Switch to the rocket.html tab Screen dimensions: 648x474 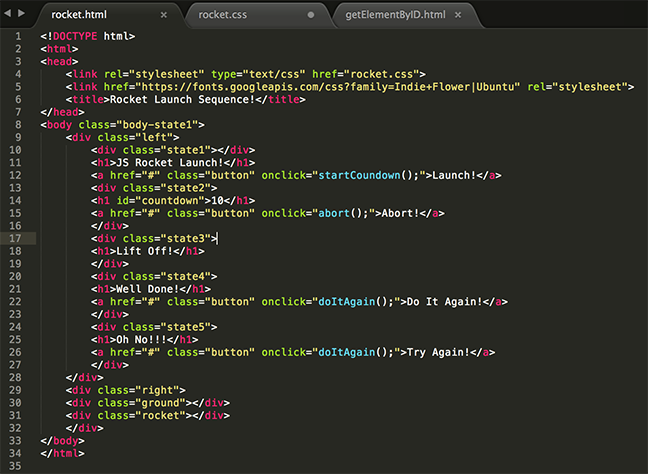79,15
